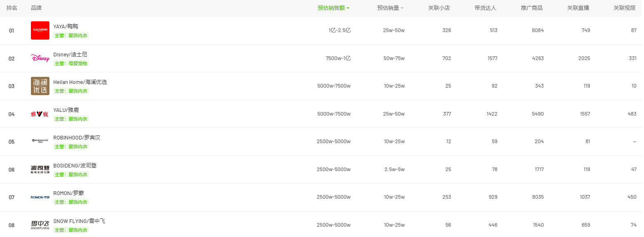The image size is (644, 237).
Task: Click the 服饰内衣 tag under SNOW FLYING
Action: 71,230
